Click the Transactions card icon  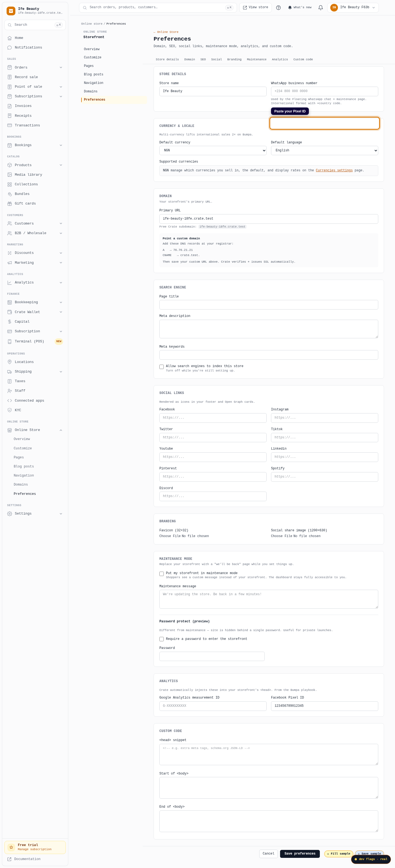[x=9, y=125]
